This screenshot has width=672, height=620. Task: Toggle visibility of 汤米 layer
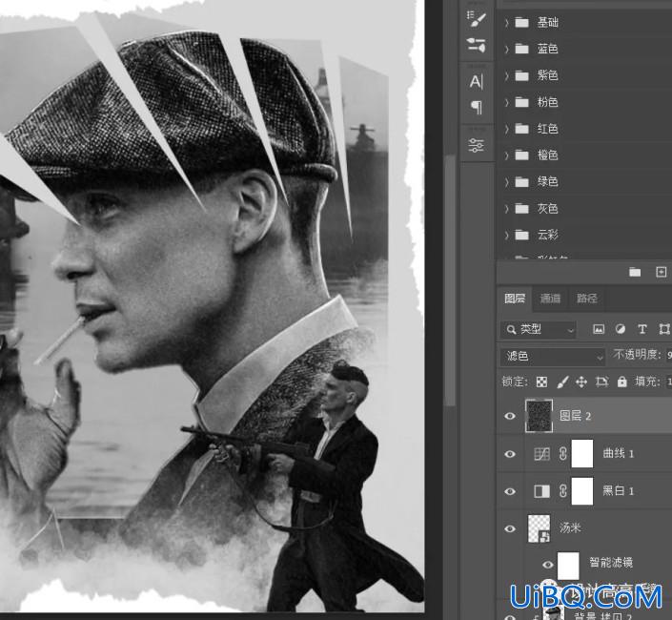[x=510, y=528]
